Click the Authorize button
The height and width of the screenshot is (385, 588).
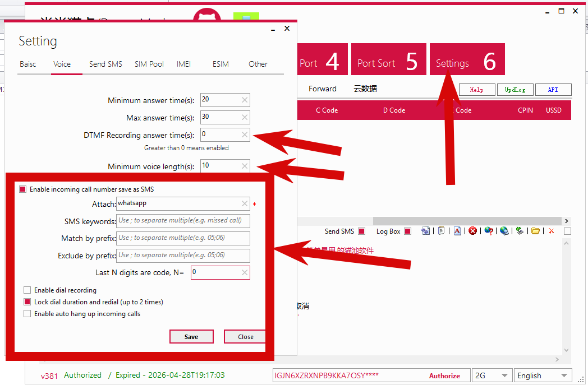[x=444, y=375]
